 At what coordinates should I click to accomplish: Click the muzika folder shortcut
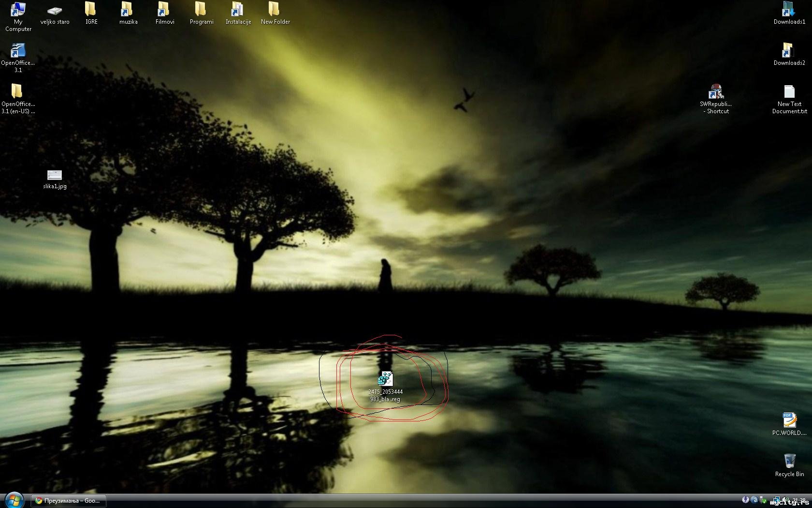tap(128, 14)
